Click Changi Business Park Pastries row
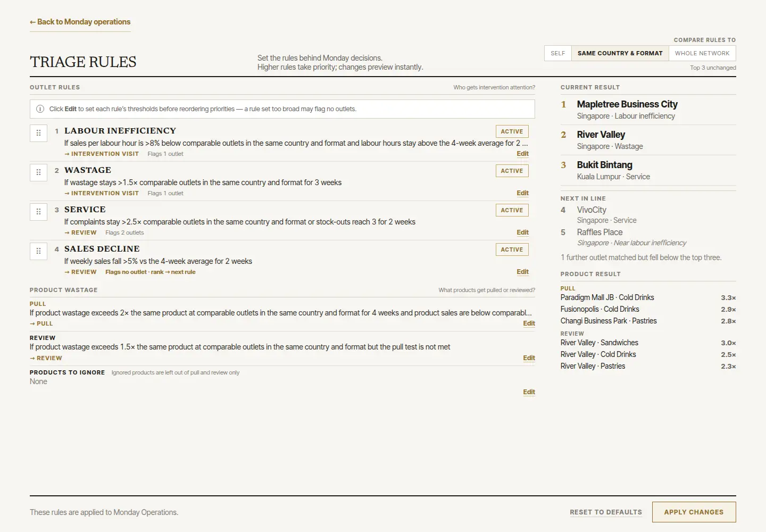This screenshot has width=766, height=532. pyautogui.click(x=648, y=321)
